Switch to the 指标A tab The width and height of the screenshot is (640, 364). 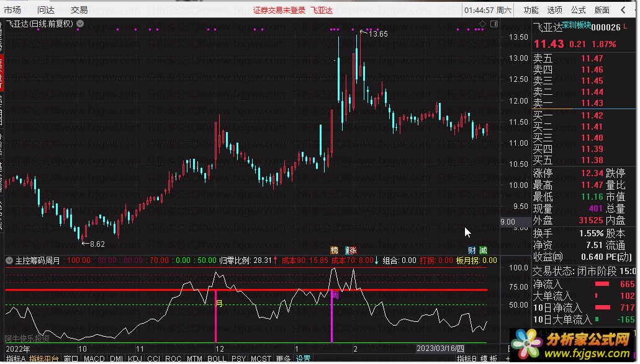pos(16,359)
